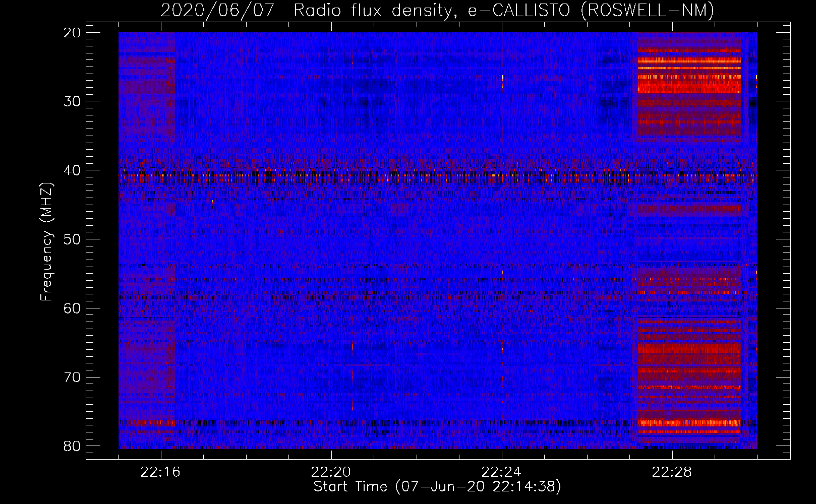This screenshot has height=504, width=816.
Task: Click the 22:16 time tick label
Action: point(160,472)
